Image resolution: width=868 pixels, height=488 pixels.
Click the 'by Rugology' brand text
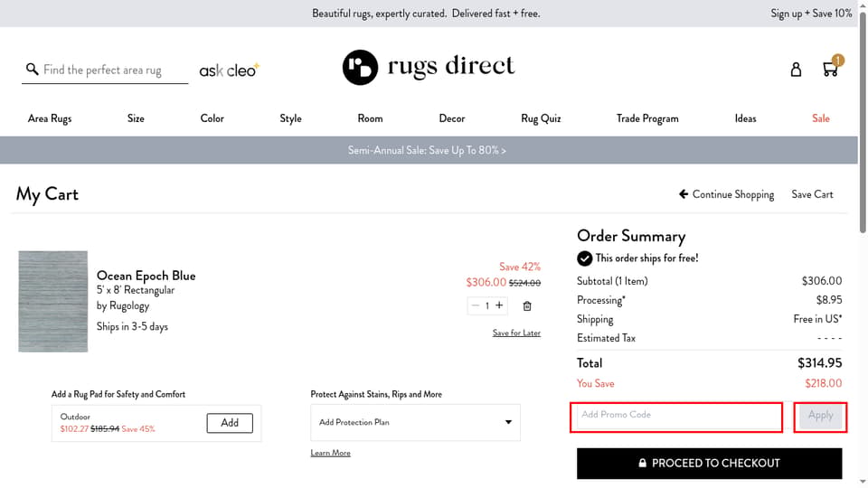(123, 305)
